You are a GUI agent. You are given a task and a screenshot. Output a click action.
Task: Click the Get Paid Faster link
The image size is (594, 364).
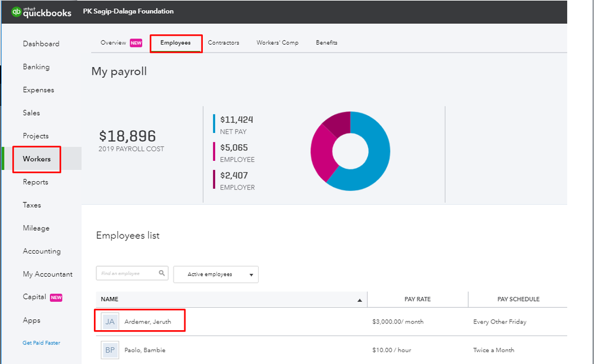[x=41, y=343]
